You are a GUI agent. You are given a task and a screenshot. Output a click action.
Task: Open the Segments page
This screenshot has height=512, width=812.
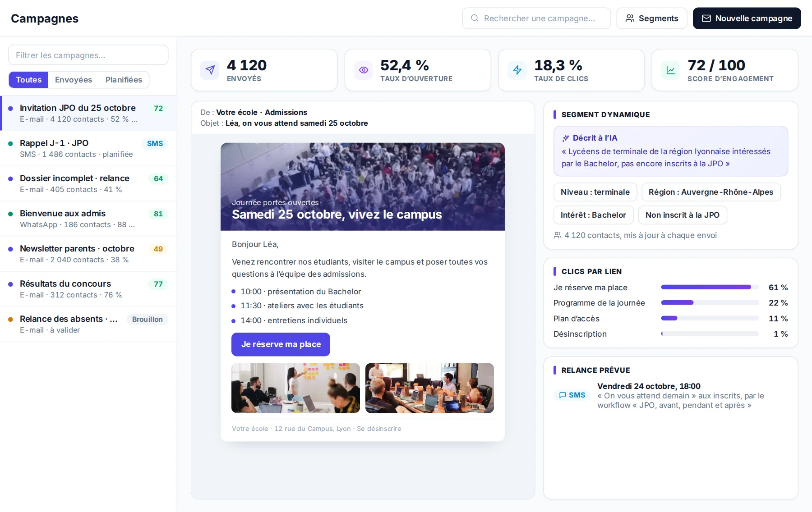(x=652, y=18)
